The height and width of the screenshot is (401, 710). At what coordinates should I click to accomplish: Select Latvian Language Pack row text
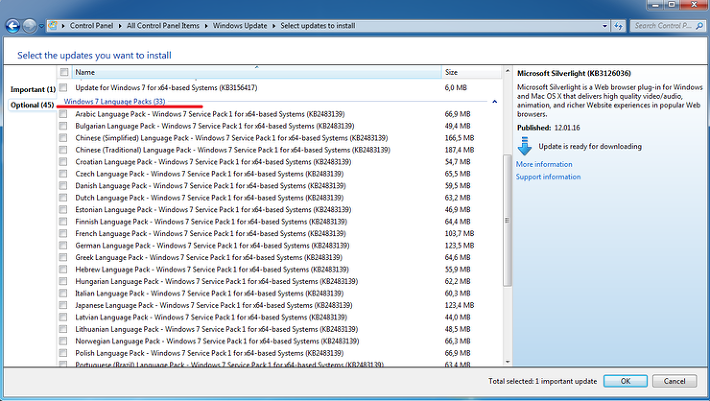pos(211,317)
